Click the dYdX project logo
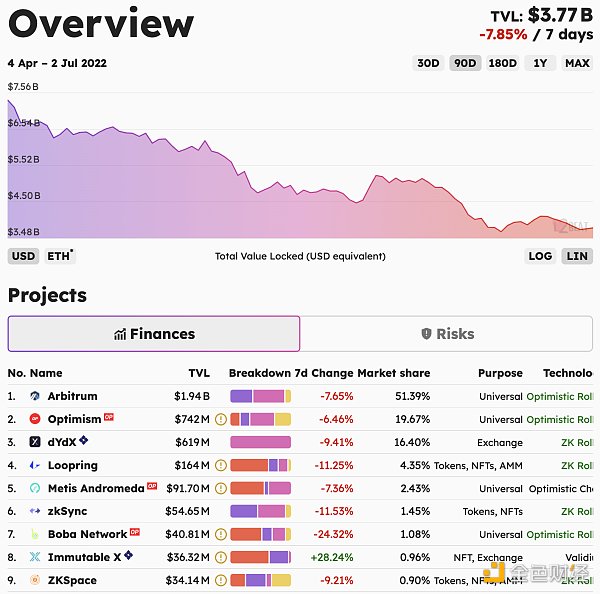 [35, 442]
